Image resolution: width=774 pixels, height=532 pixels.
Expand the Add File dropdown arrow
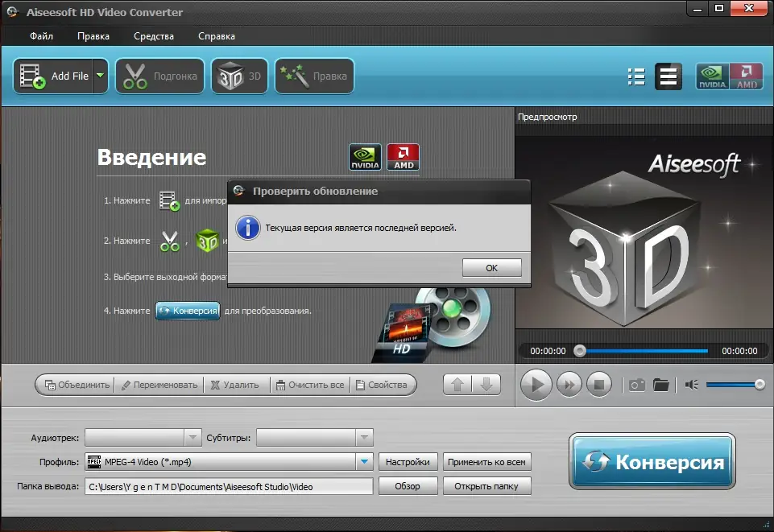point(100,76)
